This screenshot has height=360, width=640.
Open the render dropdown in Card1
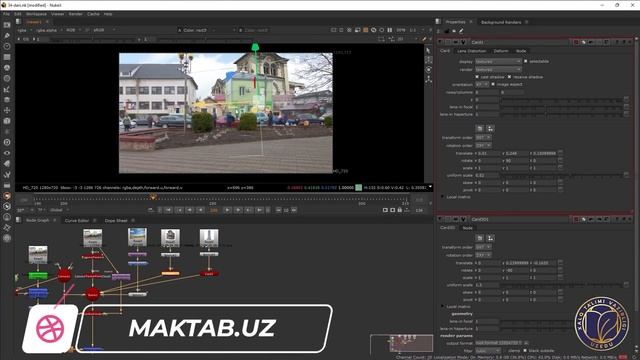pos(498,69)
